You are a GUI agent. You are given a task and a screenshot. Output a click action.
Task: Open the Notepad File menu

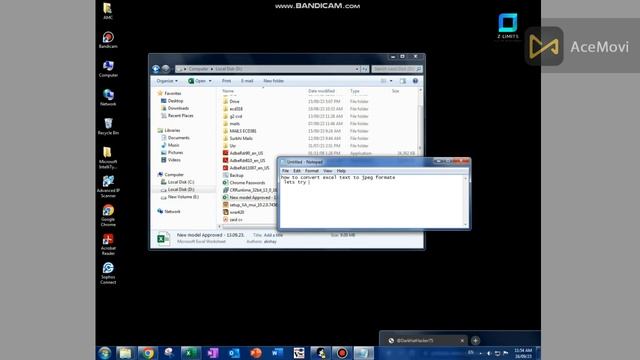pos(285,171)
